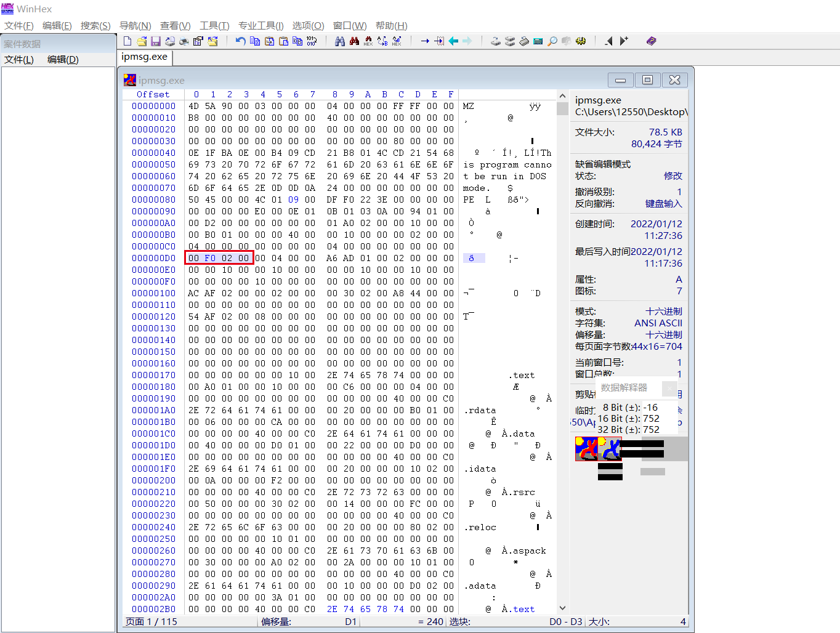Click the Paste clipboard toolbar icon
840x633 pixels.
(283, 41)
